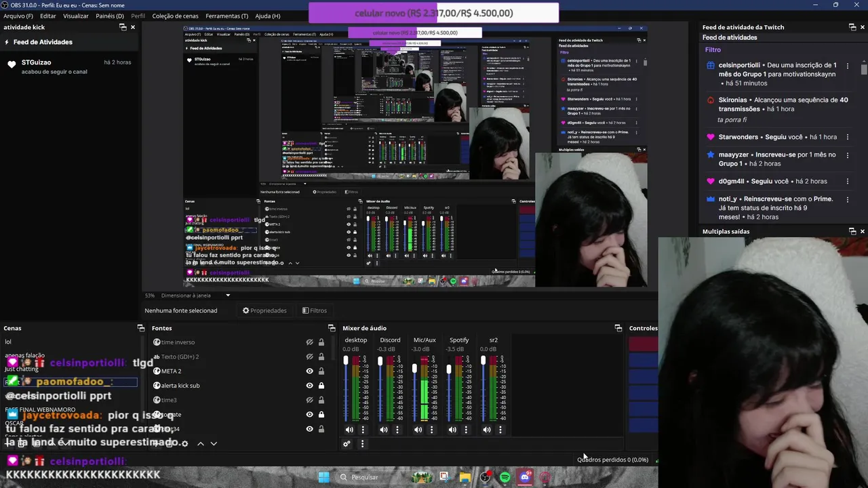Close the atividade kick dock
Viewport: 868px width, 488px height.
[x=133, y=27]
